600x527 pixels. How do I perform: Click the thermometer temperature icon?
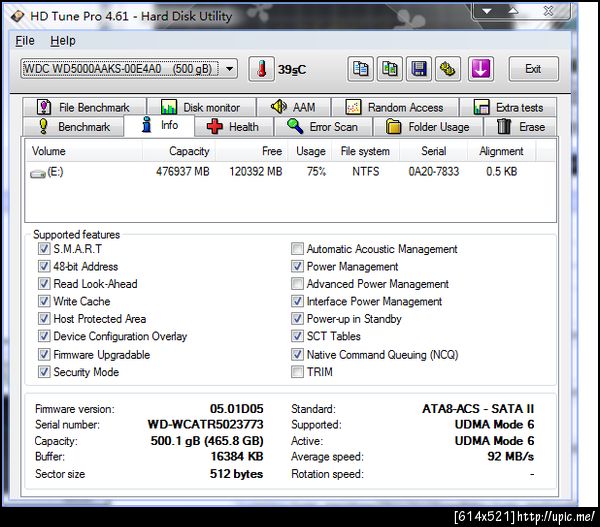(261, 69)
